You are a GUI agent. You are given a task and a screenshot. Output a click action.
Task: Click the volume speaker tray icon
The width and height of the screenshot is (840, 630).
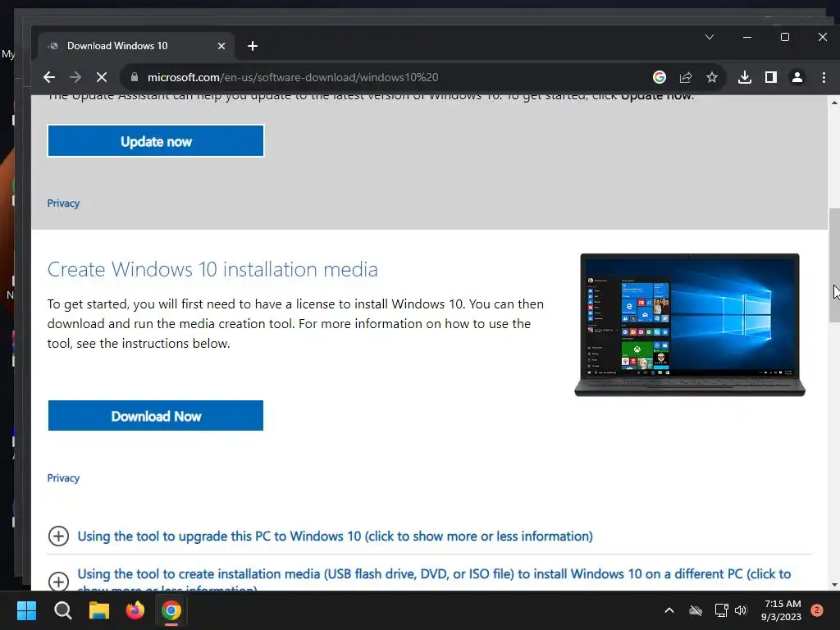tap(741, 610)
